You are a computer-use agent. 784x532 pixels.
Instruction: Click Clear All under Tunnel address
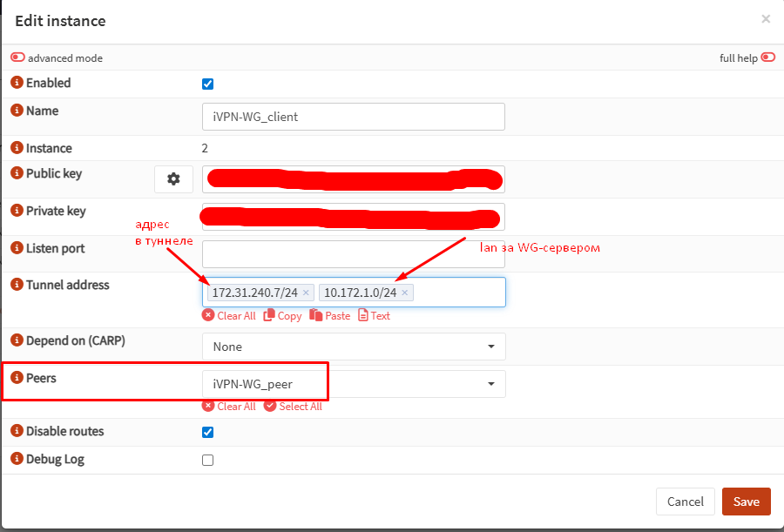click(x=229, y=316)
